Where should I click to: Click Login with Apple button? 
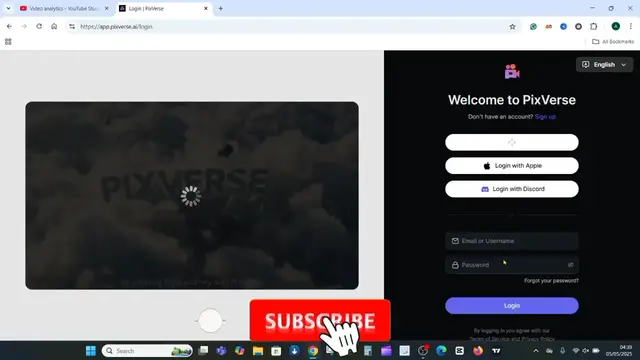512,166
